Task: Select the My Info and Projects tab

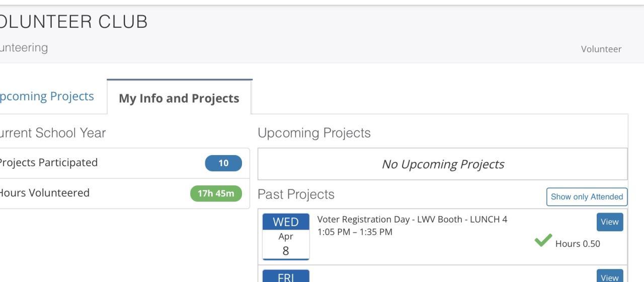Action: pos(179,98)
